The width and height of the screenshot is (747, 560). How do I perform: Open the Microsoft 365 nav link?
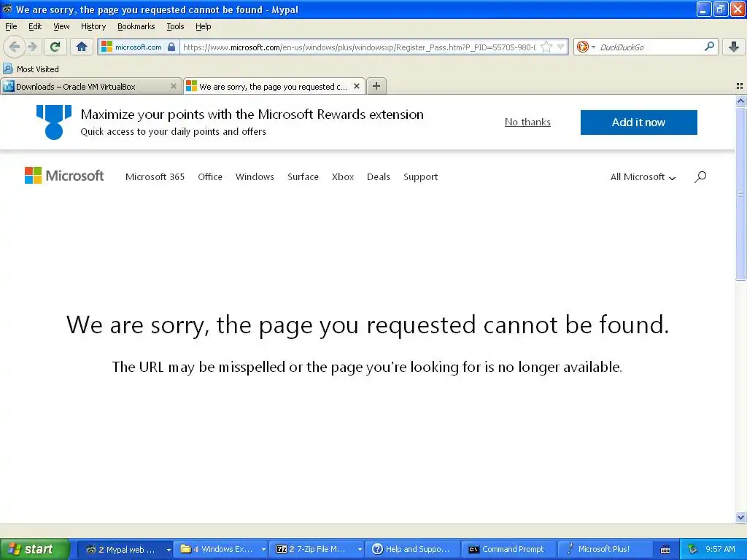(155, 176)
